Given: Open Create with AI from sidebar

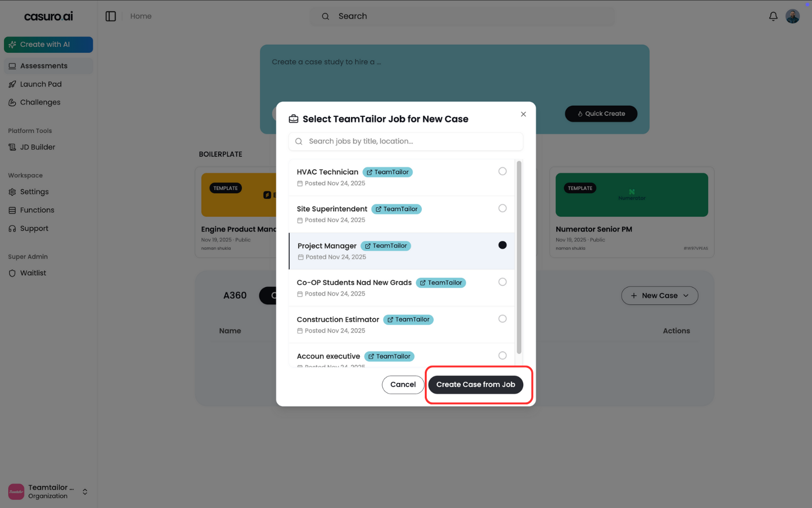Looking at the screenshot, I should click(x=48, y=45).
